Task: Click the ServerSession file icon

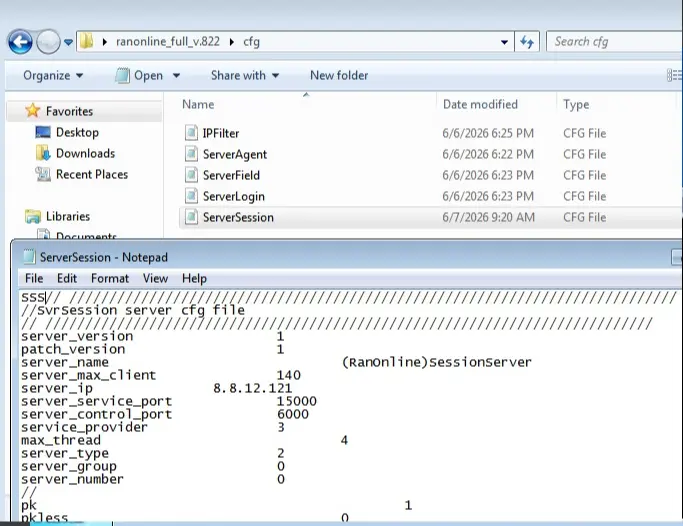Action: tap(191, 216)
